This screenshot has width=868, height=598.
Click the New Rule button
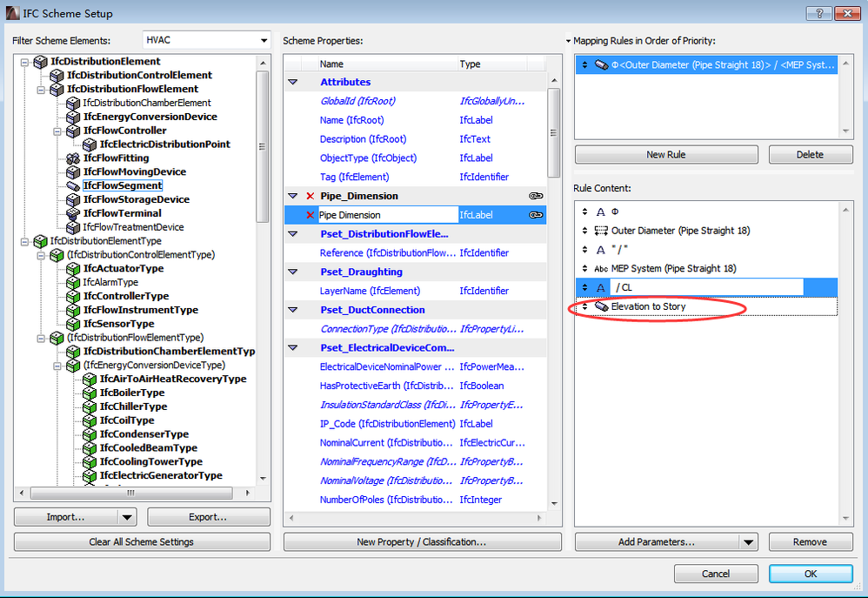point(668,154)
